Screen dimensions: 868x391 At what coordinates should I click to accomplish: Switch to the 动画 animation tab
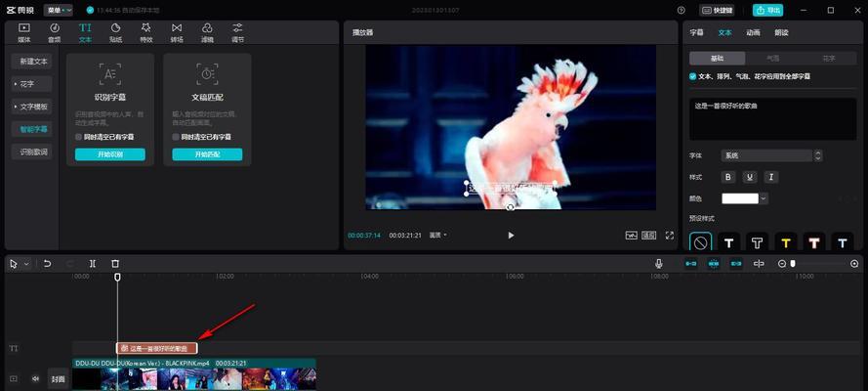pyautogui.click(x=753, y=32)
